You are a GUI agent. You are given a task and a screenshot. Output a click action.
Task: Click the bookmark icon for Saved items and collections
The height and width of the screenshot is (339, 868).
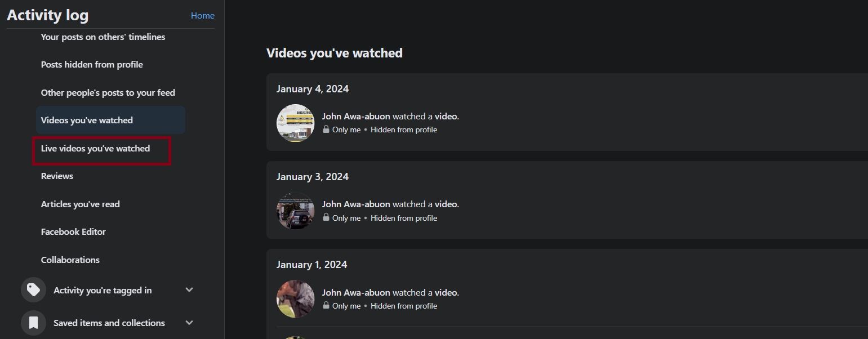(33, 322)
